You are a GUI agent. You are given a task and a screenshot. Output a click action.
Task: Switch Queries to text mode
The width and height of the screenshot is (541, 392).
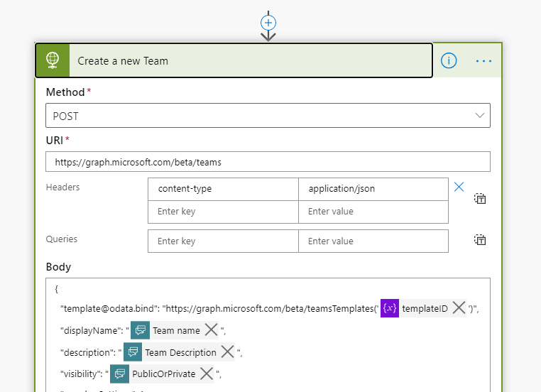(x=481, y=240)
